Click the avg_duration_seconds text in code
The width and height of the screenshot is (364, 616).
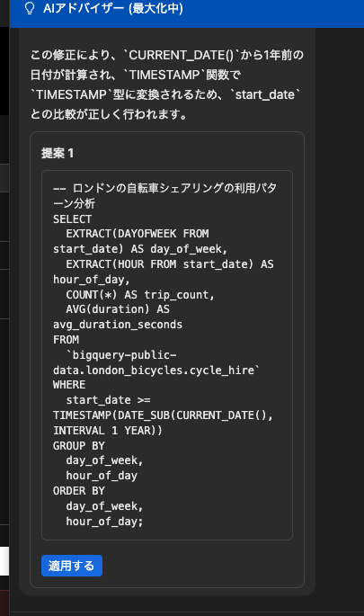(118, 325)
